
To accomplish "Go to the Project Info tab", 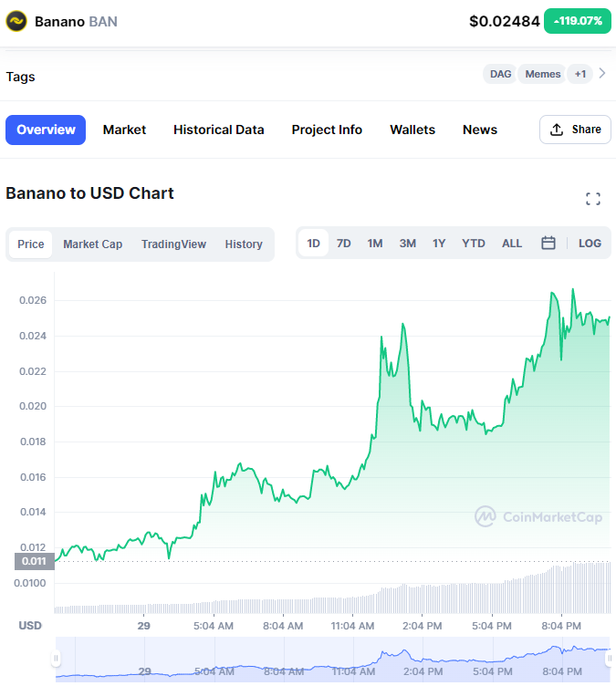I will click(x=327, y=130).
